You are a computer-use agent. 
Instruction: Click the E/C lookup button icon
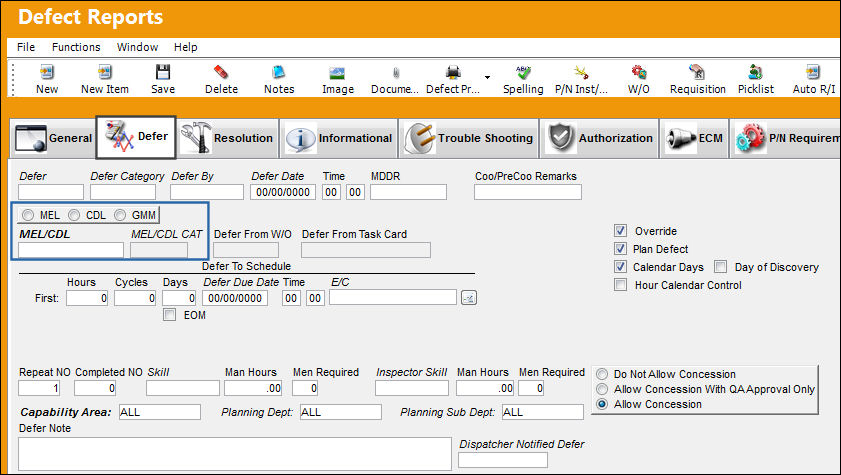point(469,298)
